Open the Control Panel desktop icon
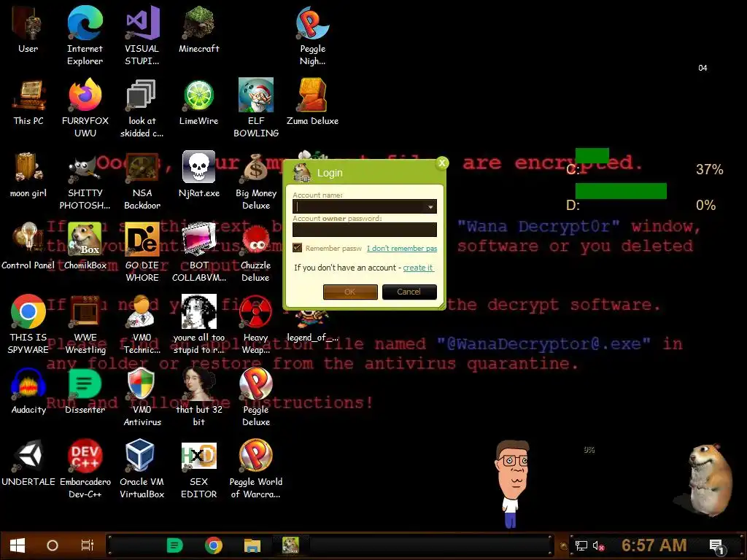 click(x=28, y=246)
